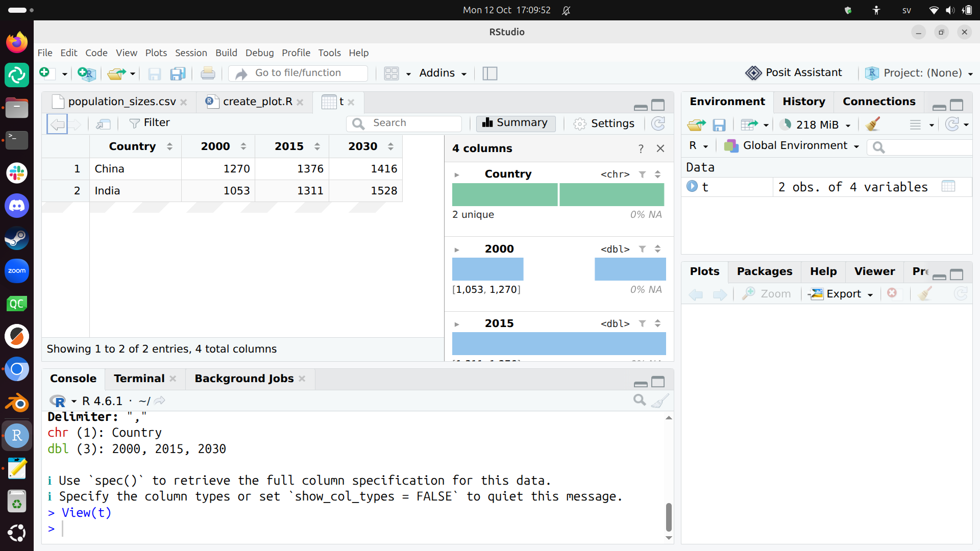980x551 pixels.
Task: Toggle filter for 2015 column summary
Action: coord(643,323)
